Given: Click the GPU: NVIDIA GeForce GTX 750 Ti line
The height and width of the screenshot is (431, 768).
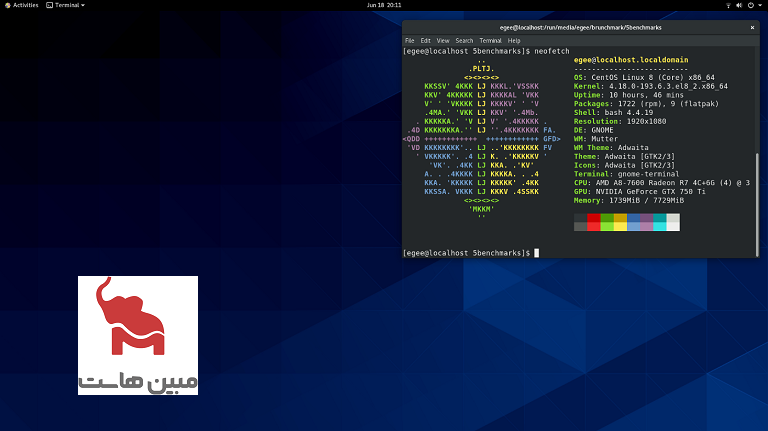Looking at the screenshot, I should [640, 192].
